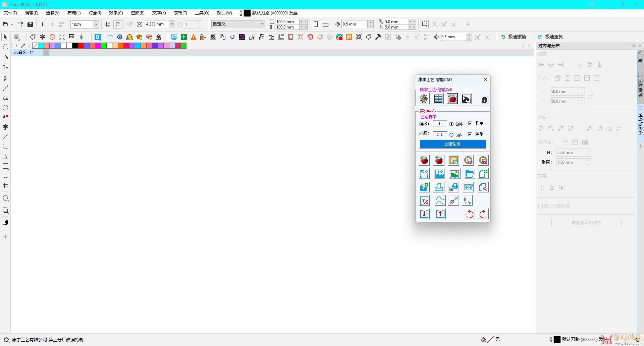The image size is (644, 346).
Task: Click the target icon in 智能CAD panel
Action: tap(424, 99)
